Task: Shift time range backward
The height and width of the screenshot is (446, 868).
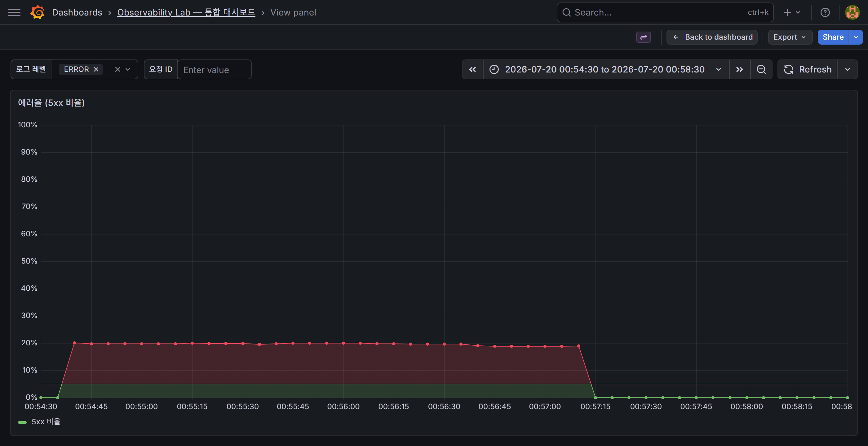Action: click(x=472, y=69)
